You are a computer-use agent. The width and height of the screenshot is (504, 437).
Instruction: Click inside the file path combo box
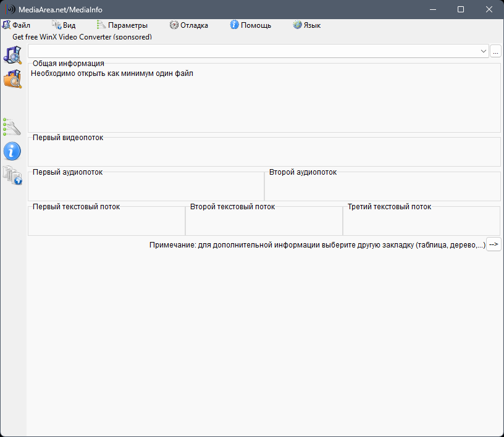click(254, 51)
